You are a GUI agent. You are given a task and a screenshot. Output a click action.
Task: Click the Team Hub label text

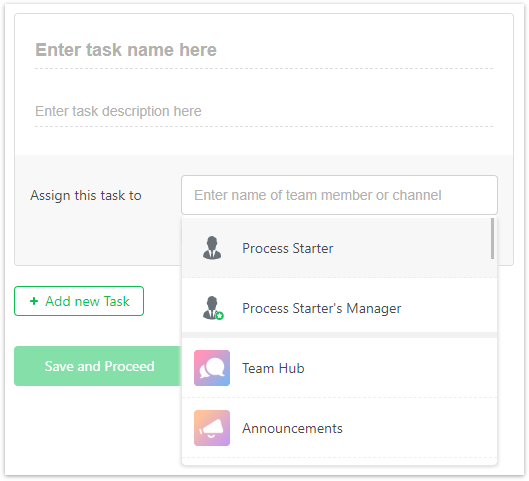[273, 368]
